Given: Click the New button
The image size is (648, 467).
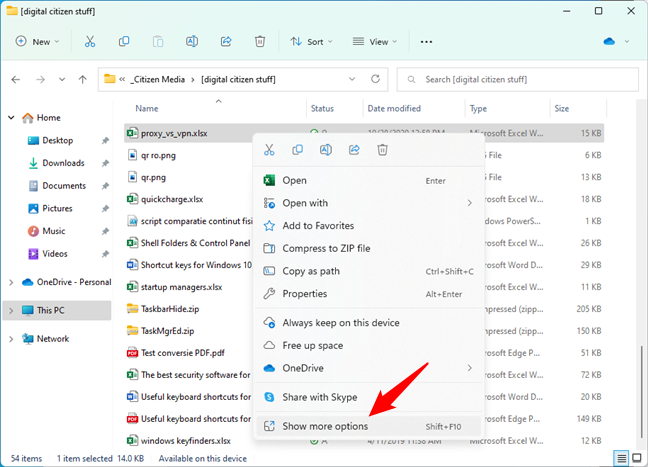Looking at the screenshot, I should pos(38,42).
